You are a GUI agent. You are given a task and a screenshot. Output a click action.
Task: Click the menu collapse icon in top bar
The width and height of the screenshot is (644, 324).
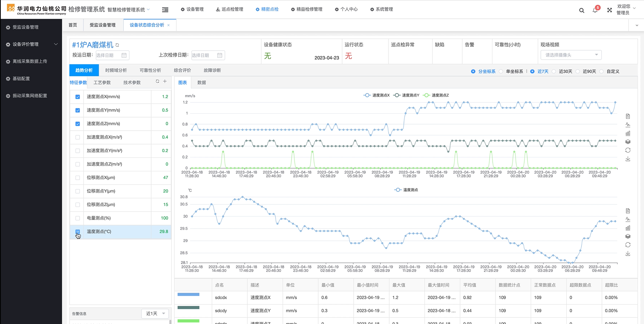coord(165,10)
